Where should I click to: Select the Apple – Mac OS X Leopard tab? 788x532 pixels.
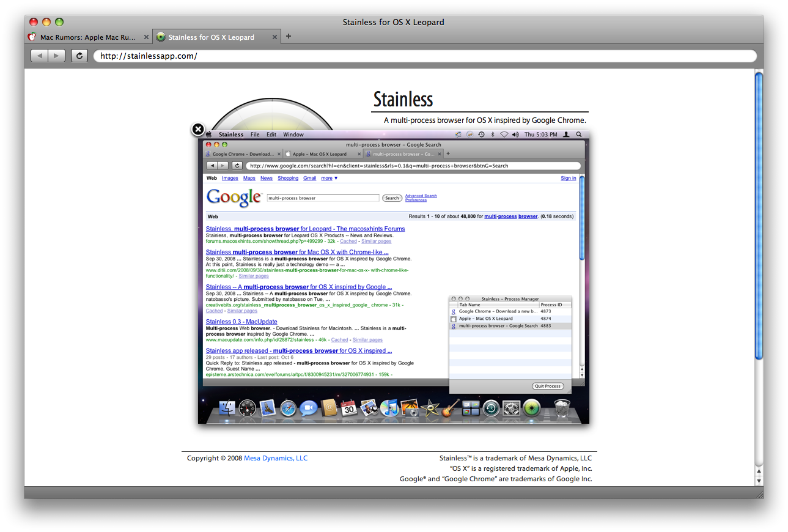click(322, 154)
